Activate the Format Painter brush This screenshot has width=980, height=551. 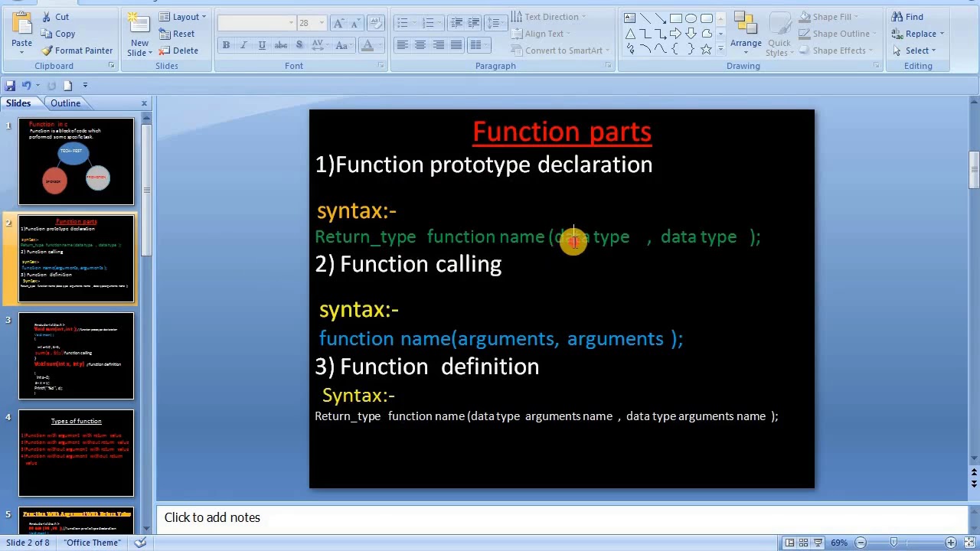click(77, 51)
